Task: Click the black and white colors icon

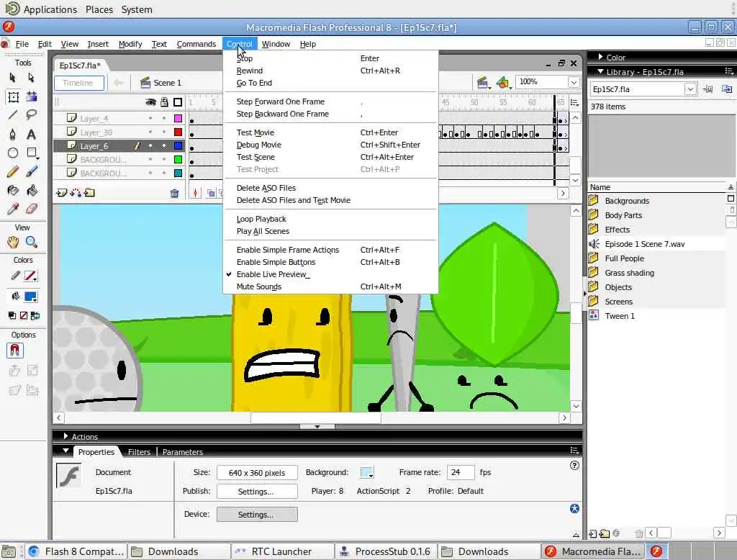Action: point(12,315)
